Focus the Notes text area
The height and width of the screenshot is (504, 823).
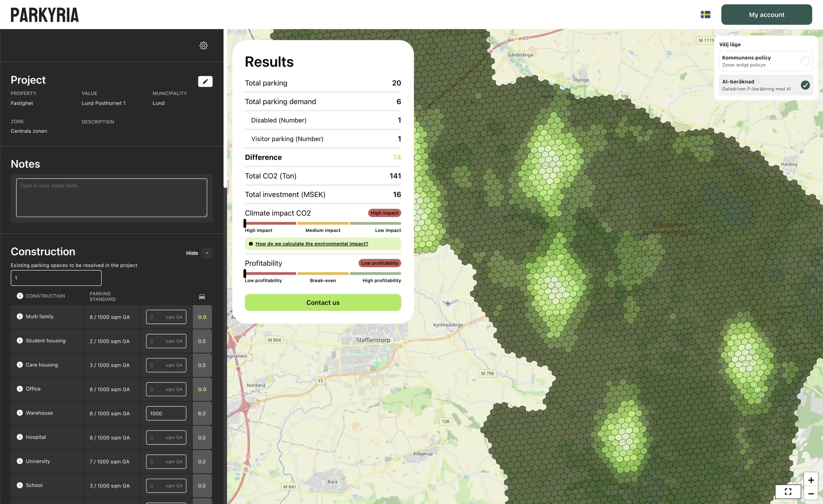[111, 198]
